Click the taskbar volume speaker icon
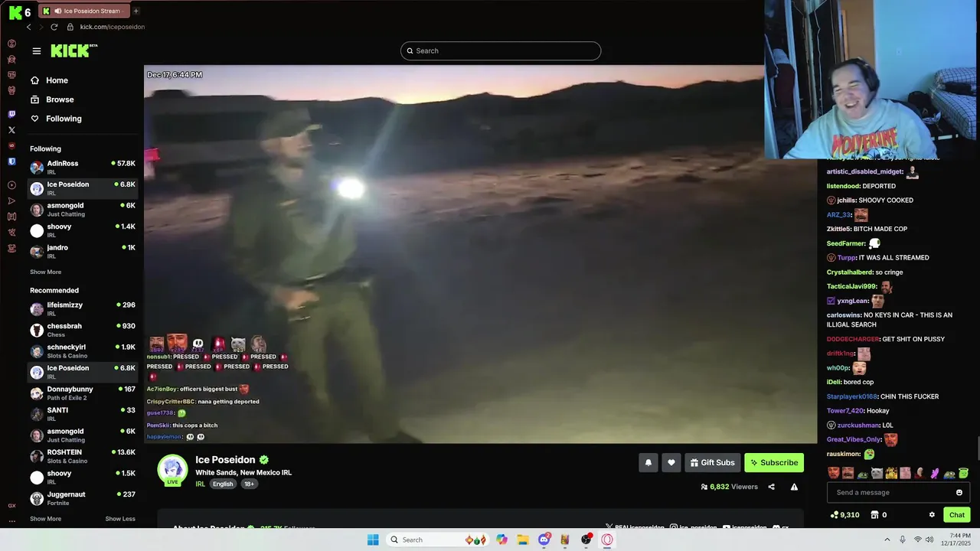 929,540
